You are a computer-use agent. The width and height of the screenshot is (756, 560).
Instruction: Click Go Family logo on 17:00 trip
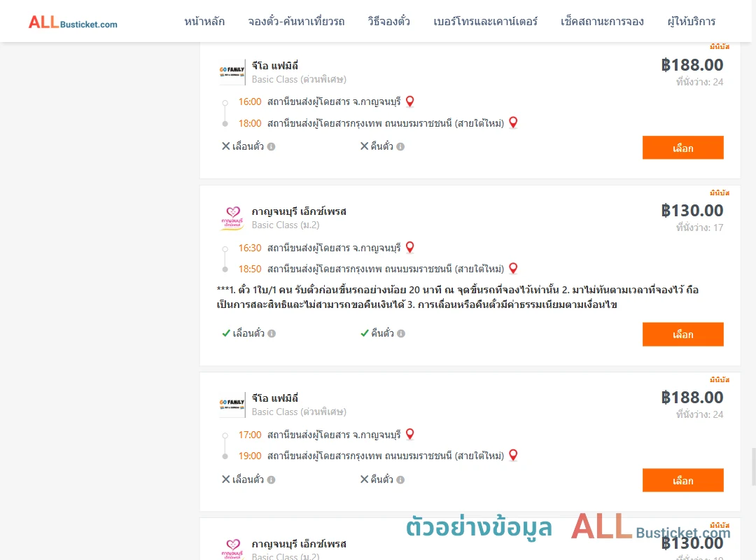click(x=232, y=404)
